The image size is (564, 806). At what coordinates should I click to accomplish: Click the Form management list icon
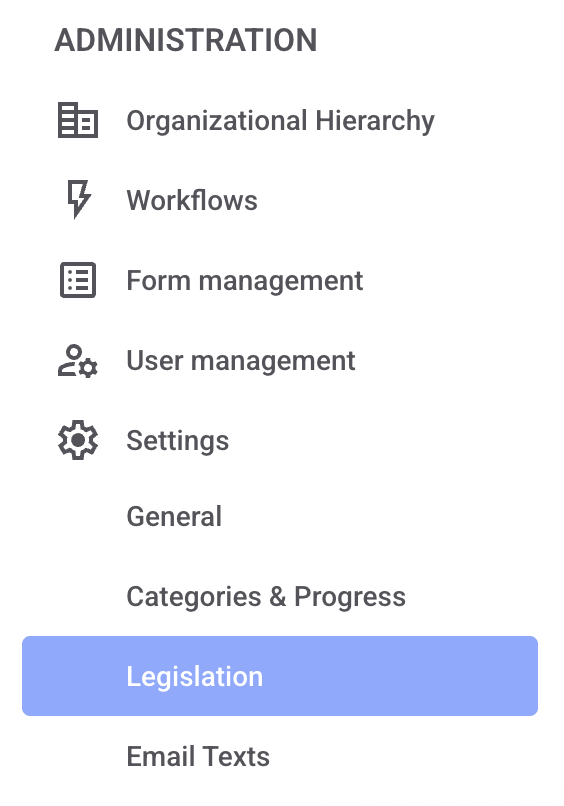click(78, 280)
